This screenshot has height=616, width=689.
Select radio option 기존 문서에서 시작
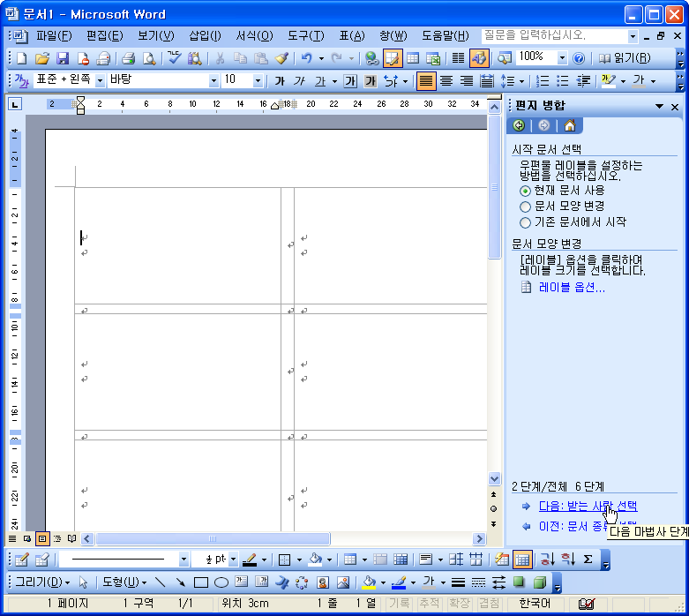coord(525,222)
